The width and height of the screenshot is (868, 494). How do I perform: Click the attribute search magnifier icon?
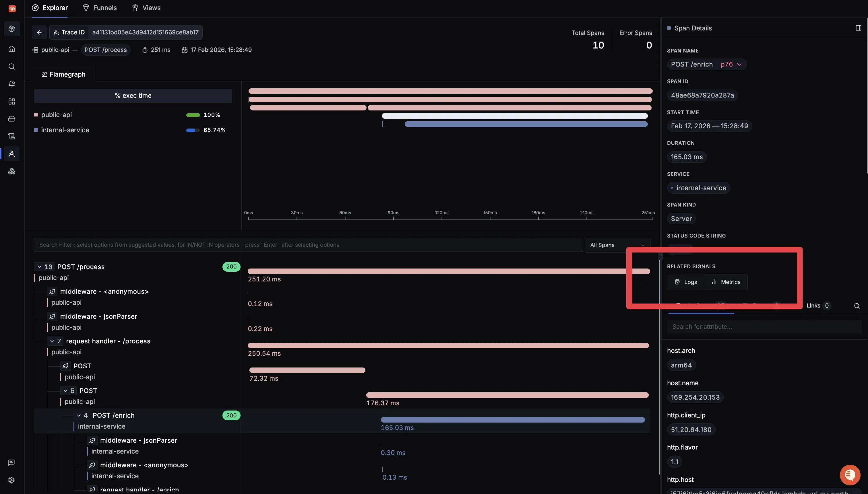(857, 306)
